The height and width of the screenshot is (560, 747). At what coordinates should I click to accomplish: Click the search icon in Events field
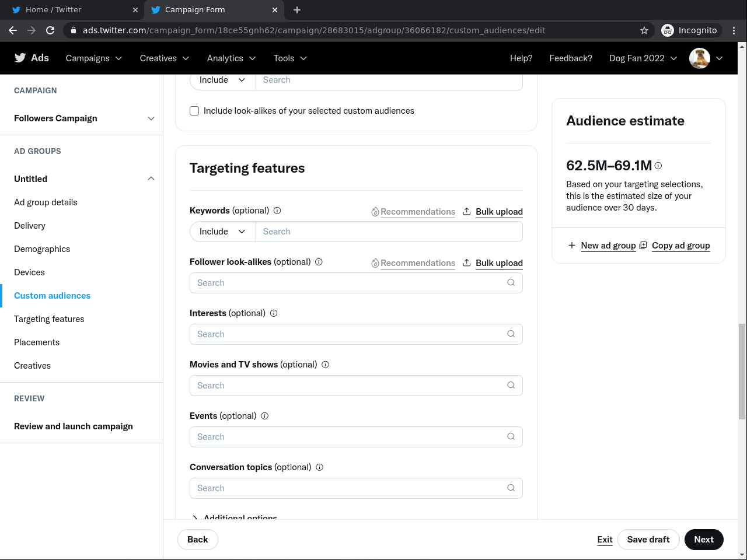[511, 437]
